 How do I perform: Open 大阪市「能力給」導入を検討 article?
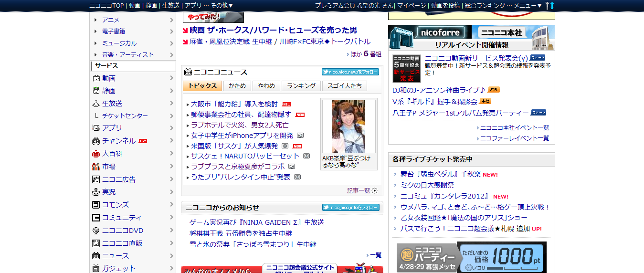(234, 104)
